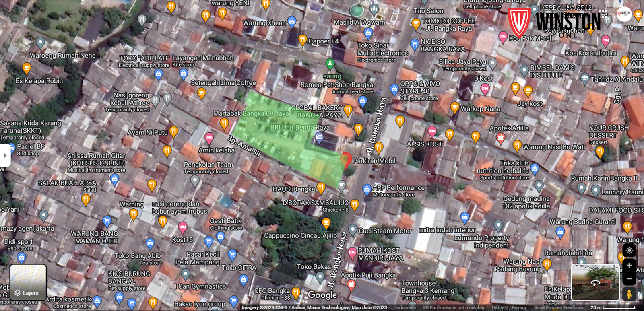644x311 pixels.
Task: Open the Street View photo thumbnail
Action: [x=595, y=282]
